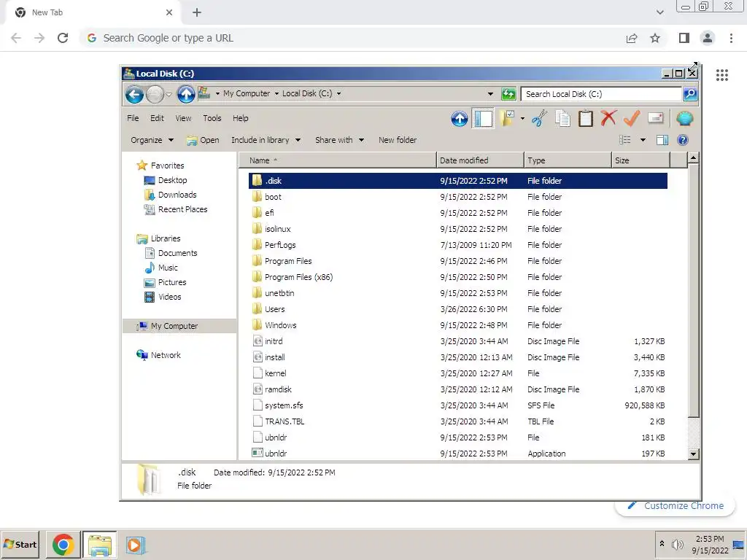Image resolution: width=747 pixels, height=560 pixels.
Task: Click the Windows Start button
Action: click(20, 544)
